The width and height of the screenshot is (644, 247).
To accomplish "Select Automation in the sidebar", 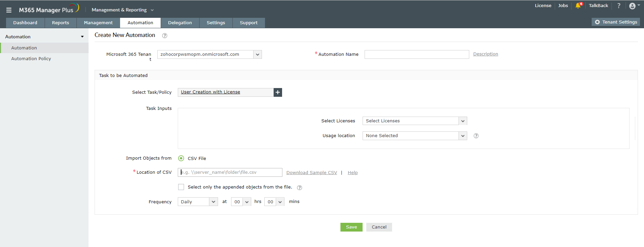I will point(44,48).
